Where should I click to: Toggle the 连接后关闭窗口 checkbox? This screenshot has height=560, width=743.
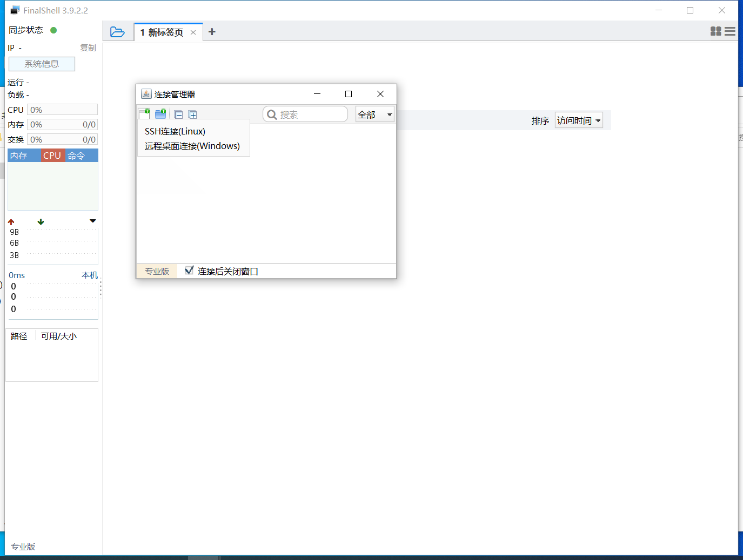tap(189, 271)
